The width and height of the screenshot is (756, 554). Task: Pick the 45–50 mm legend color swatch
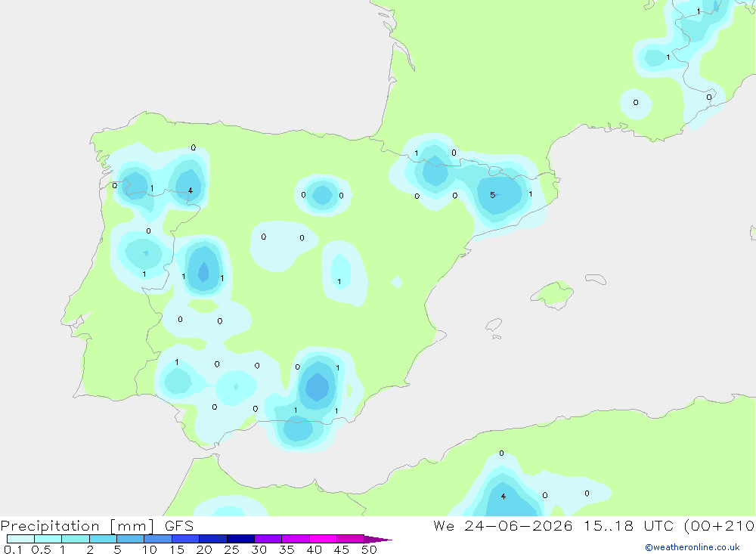[350, 539]
